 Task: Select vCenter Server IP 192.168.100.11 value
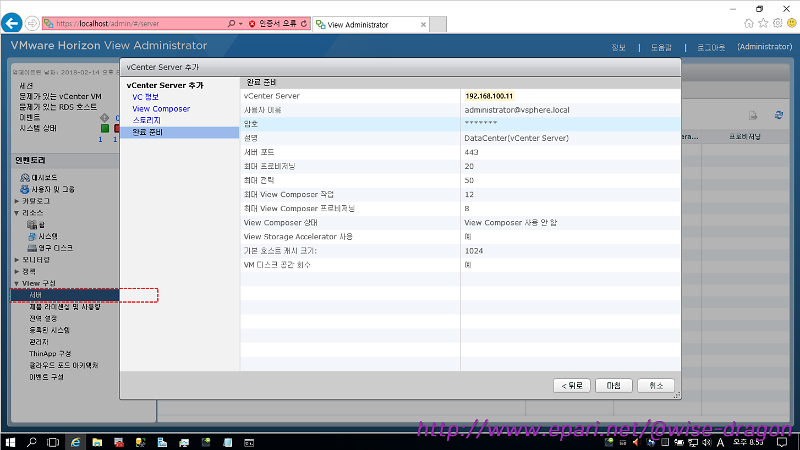pyautogui.click(x=489, y=96)
